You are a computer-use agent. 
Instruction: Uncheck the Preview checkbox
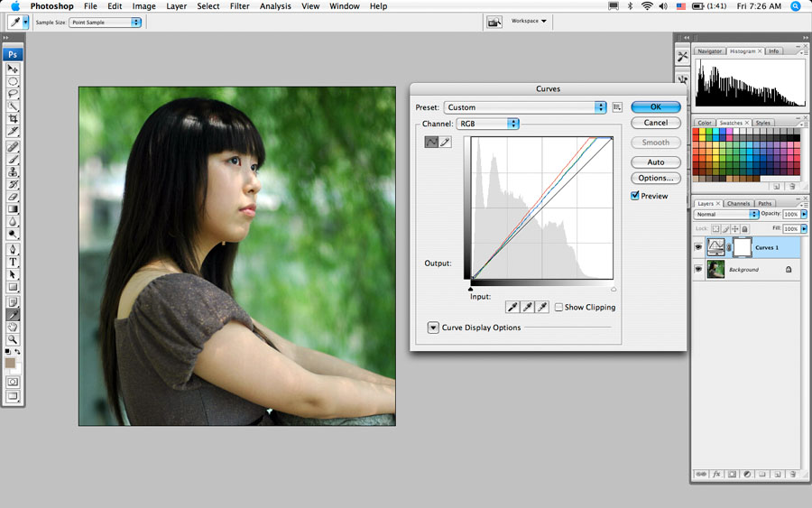[x=635, y=196]
